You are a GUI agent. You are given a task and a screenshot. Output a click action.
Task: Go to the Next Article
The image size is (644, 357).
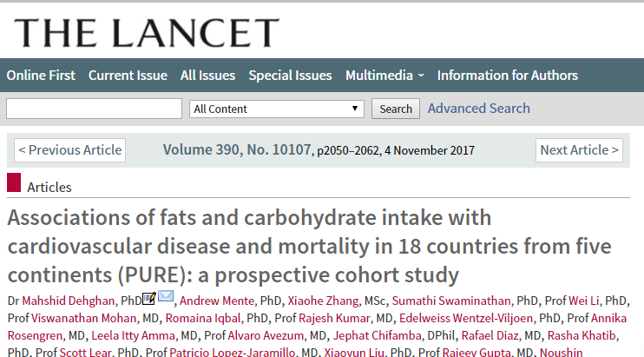(x=579, y=150)
